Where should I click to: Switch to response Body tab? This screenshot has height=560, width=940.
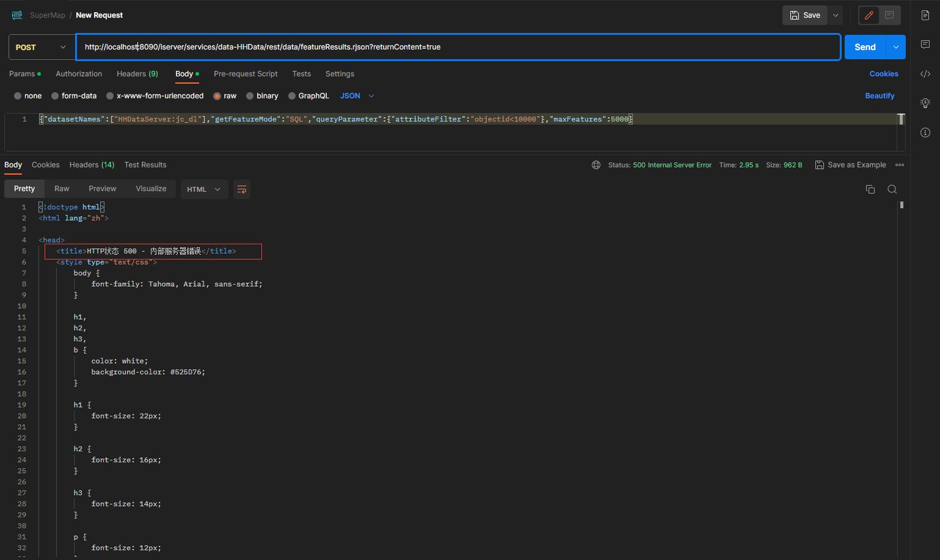pos(13,165)
